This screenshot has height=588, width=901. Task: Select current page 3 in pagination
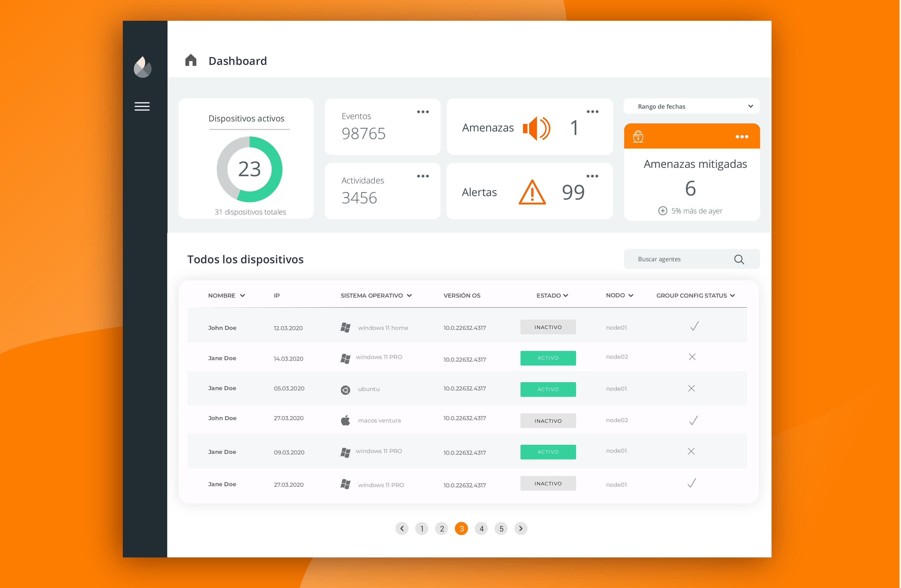pos(462,529)
